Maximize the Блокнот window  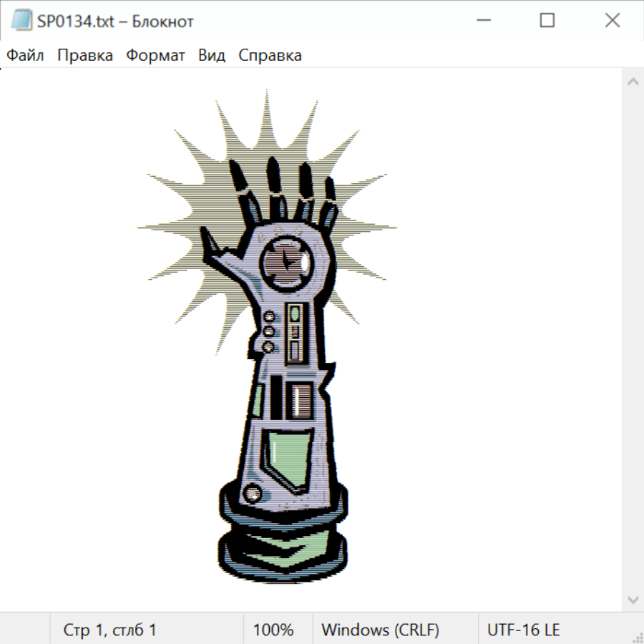coord(547,21)
